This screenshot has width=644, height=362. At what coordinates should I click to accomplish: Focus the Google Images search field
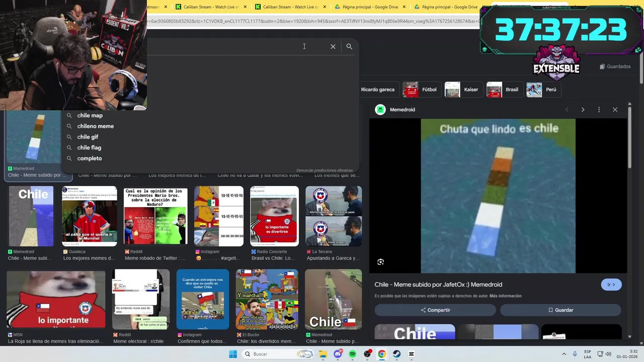click(x=236, y=46)
